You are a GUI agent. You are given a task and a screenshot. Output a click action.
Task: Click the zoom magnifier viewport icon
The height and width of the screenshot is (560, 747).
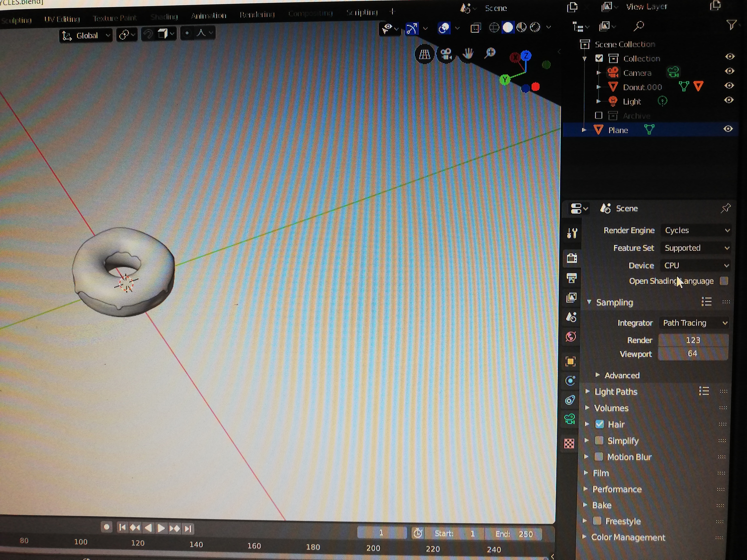pos(490,53)
